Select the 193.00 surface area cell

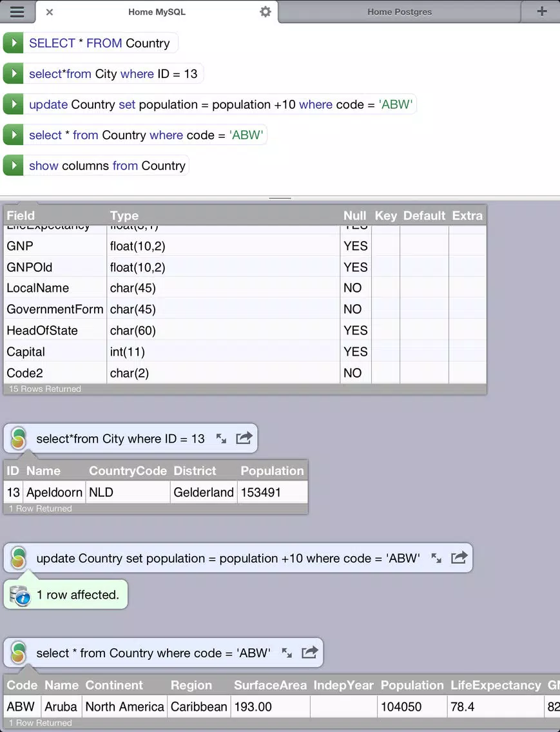pos(271,707)
